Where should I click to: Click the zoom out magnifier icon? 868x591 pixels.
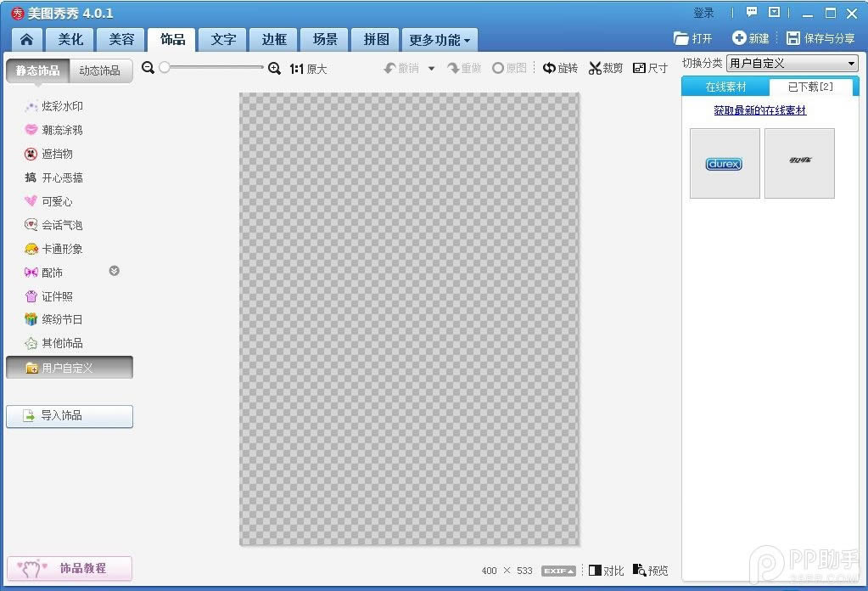pos(148,68)
